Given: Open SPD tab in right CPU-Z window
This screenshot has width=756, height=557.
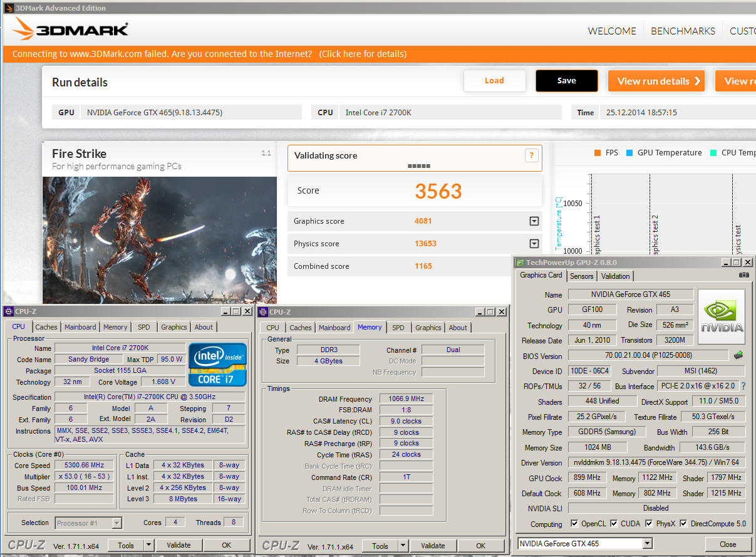Looking at the screenshot, I should 398,328.
